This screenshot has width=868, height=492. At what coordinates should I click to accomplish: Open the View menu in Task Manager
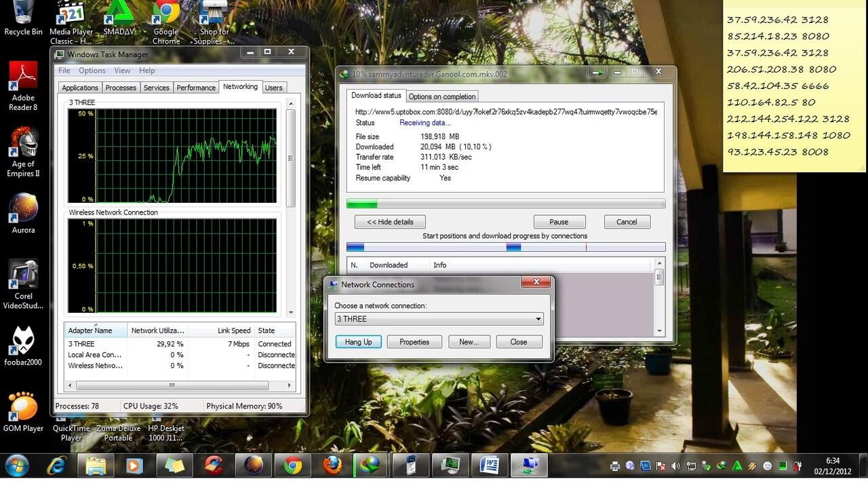coord(122,71)
